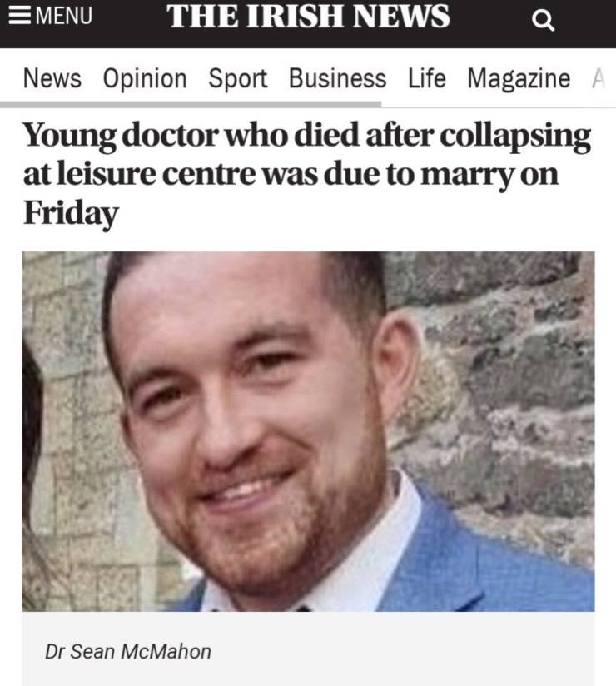Screen dimensions: 616x686
Task: Navigate to the Magazine section
Action: [x=519, y=79]
